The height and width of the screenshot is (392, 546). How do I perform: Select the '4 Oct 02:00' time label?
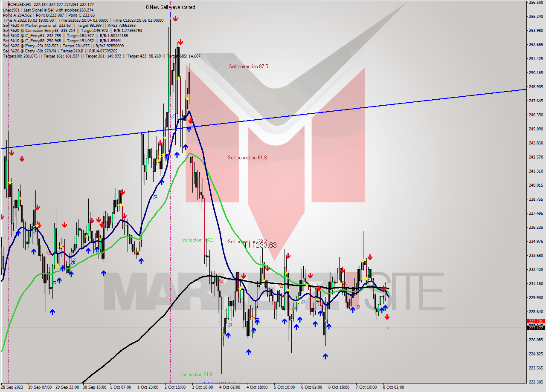tap(230, 387)
